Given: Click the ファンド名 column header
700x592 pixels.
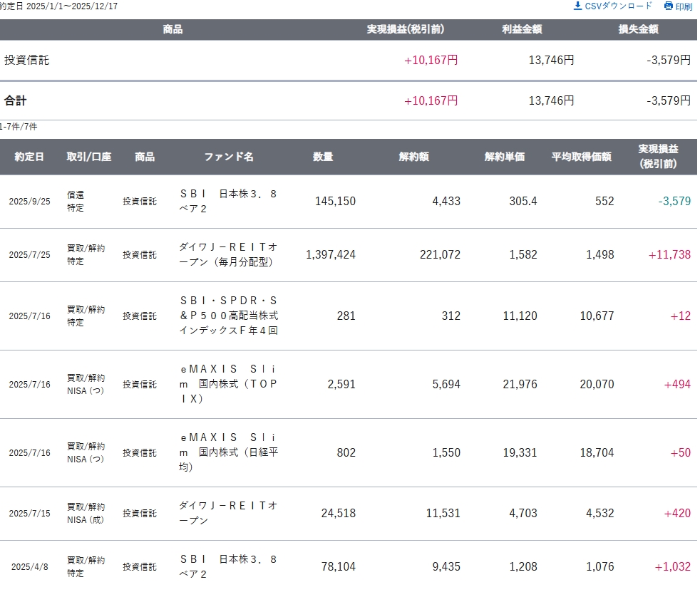Looking at the screenshot, I should click(x=229, y=157).
